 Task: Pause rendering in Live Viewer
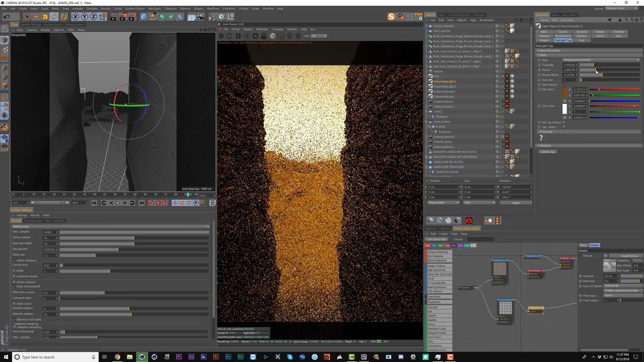[238, 36]
